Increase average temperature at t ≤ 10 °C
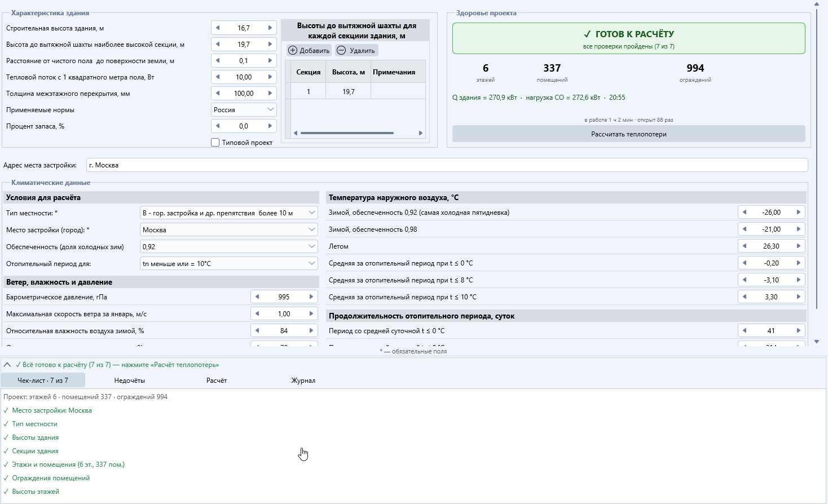828x504 pixels. click(x=799, y=297)
